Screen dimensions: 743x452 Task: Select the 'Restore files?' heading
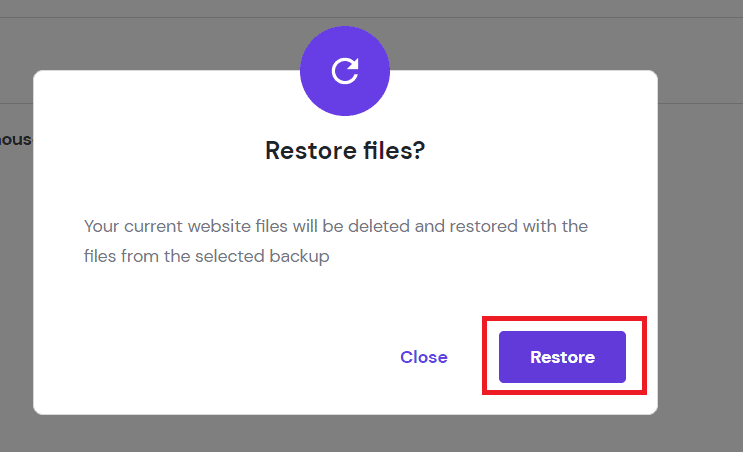point(345,151)
